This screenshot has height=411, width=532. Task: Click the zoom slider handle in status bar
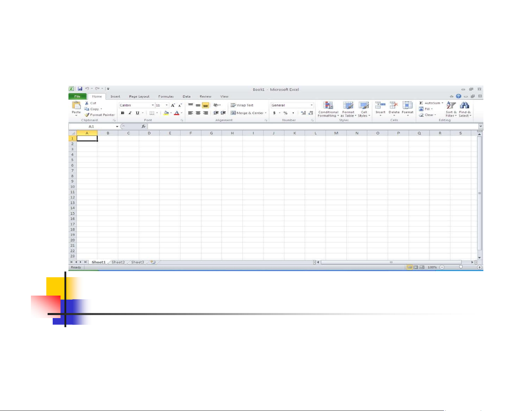pyautogui.click(x=461, y=267)
